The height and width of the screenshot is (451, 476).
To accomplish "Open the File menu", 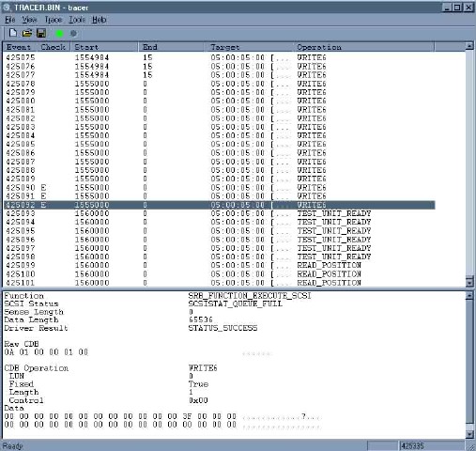I will (x=10, y=20).
